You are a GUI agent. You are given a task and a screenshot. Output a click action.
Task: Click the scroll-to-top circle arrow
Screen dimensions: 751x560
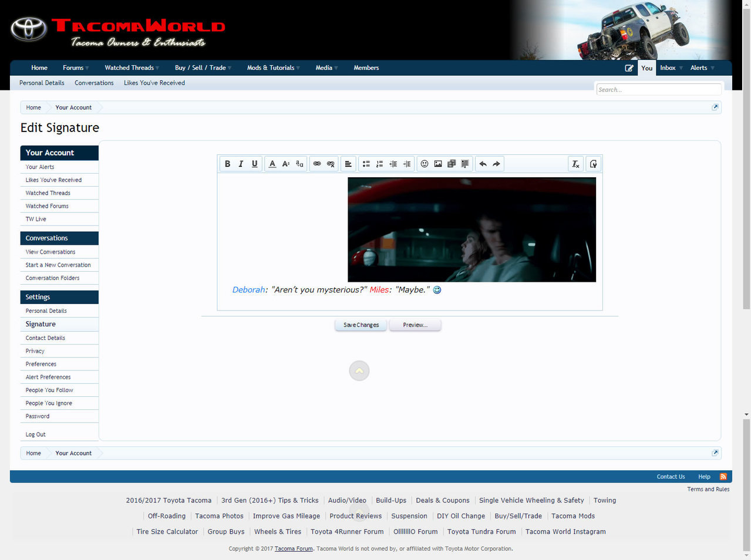point(359,370)
